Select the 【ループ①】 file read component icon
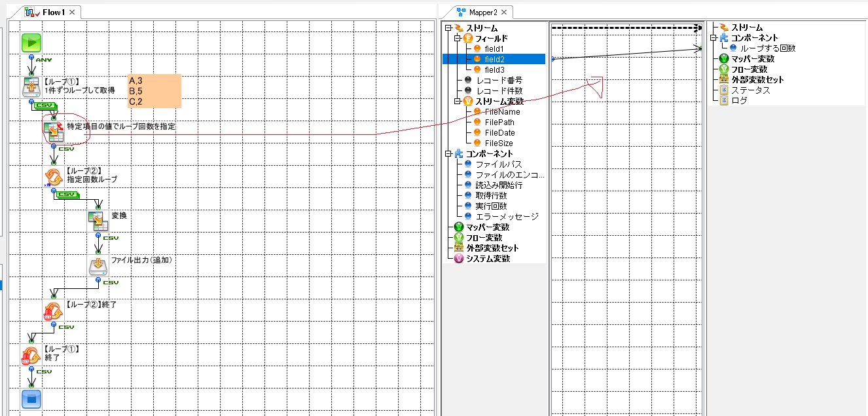This screenshot has height=416, width=868. pyautogui.click(x=31, y=87)
